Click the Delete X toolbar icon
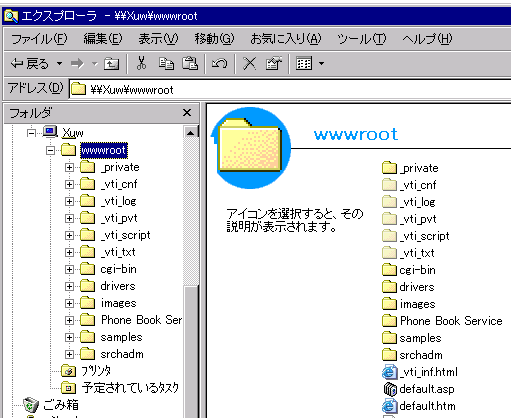 (x=249, y=63)
